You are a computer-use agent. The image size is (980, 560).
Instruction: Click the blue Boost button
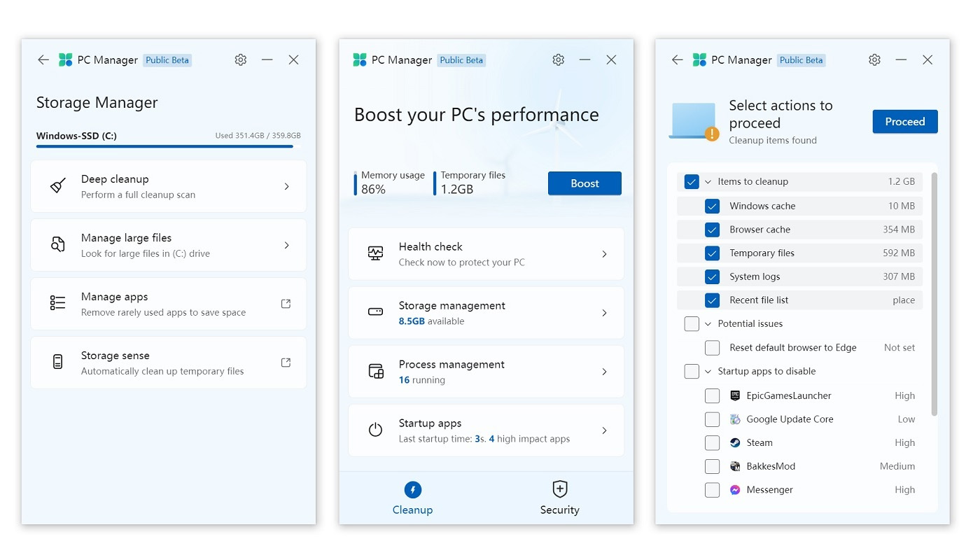pyautogui.click(x=584, y=183)
